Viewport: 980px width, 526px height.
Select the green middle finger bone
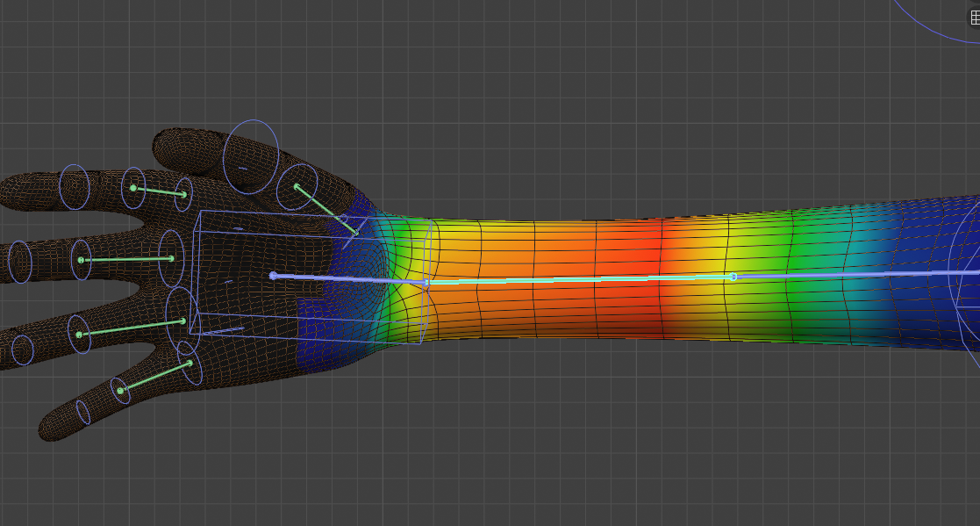point(125,259)
